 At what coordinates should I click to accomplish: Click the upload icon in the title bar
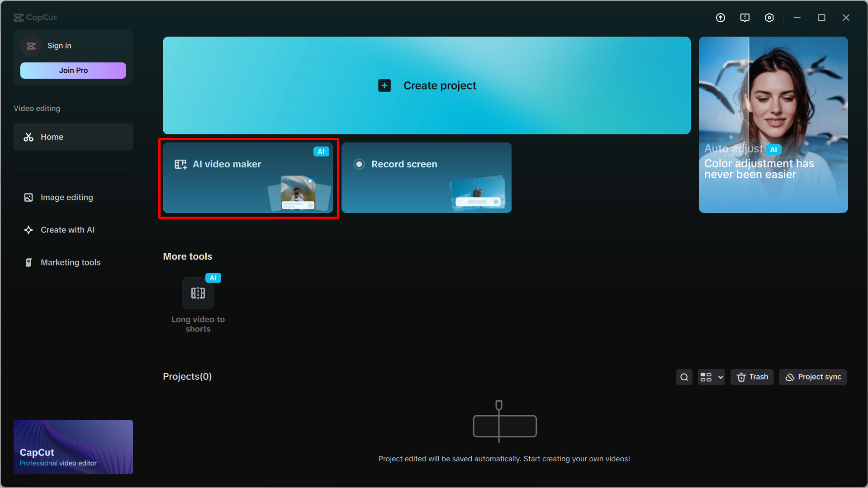coord(720,17)
